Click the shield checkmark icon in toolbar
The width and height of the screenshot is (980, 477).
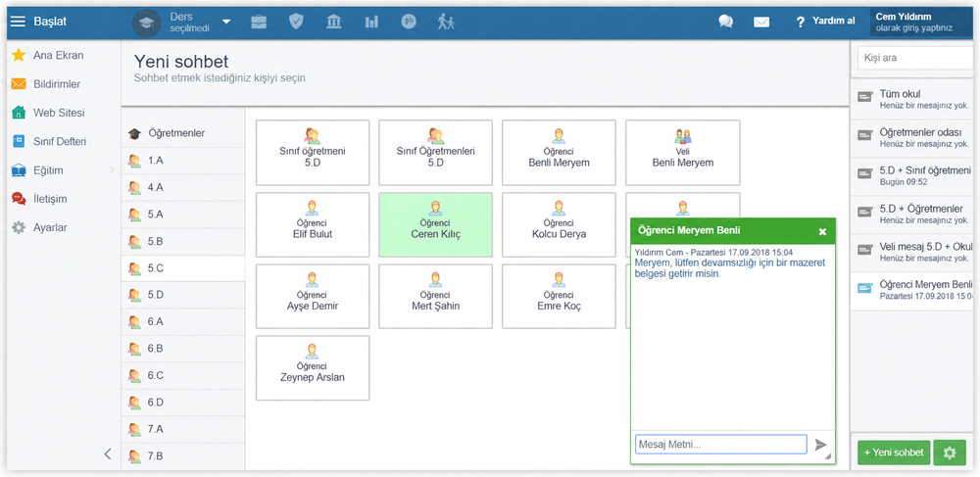[x=296, y=22]
